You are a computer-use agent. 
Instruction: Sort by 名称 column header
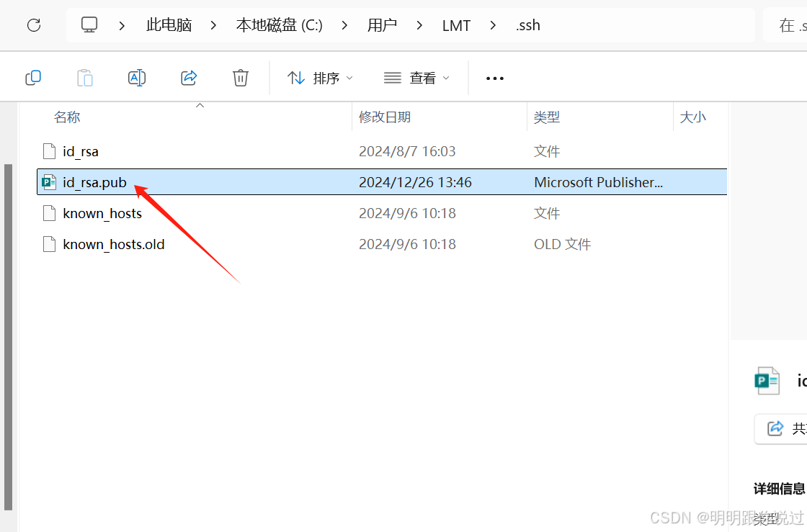click(x=67, y=117)
